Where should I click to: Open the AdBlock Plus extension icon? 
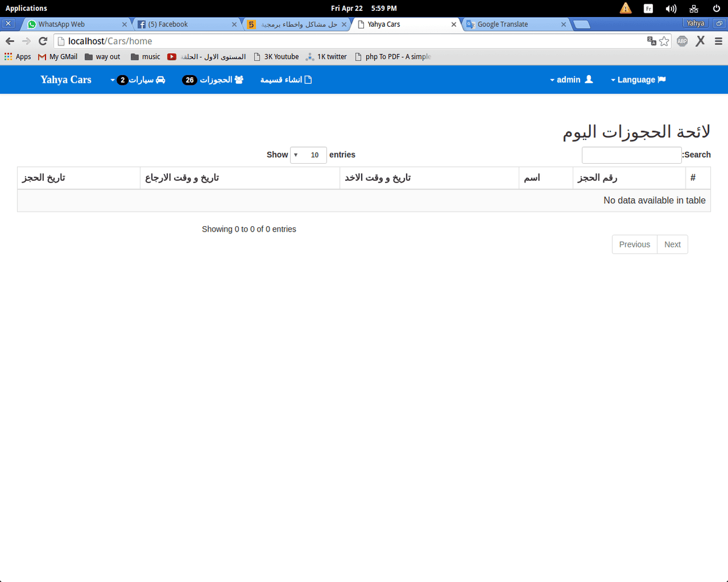coord(682,41)
